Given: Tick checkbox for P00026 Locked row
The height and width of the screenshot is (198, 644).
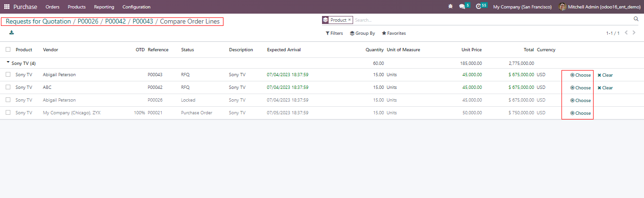Looking at the screenshot, I should (8, 100).
